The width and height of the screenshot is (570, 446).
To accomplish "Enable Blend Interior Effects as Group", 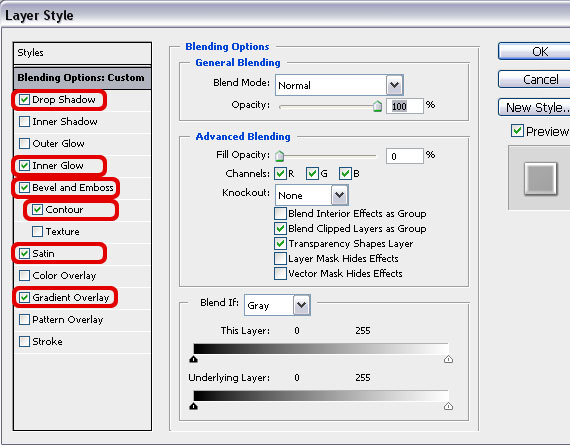I will click(280, 213).
